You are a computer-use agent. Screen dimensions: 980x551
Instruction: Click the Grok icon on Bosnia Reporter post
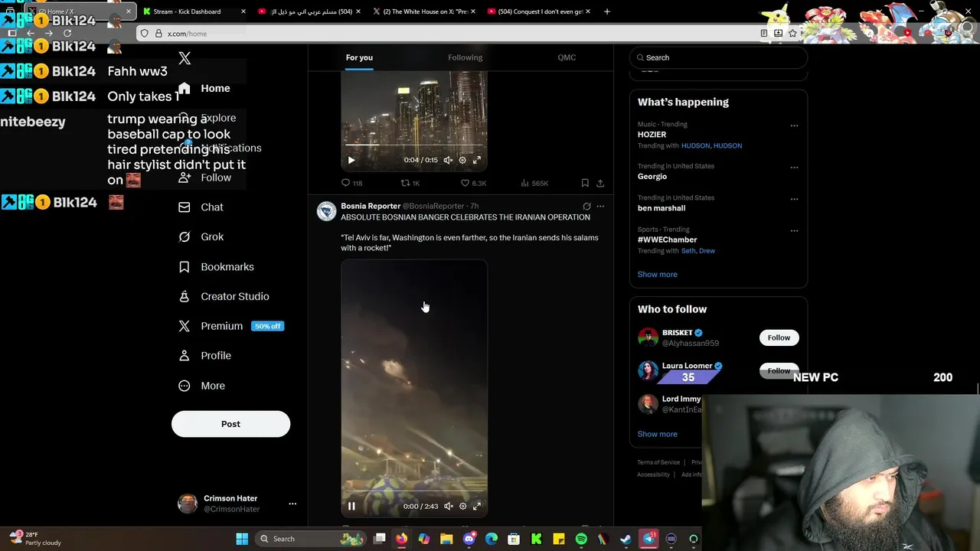pos(586,206)
